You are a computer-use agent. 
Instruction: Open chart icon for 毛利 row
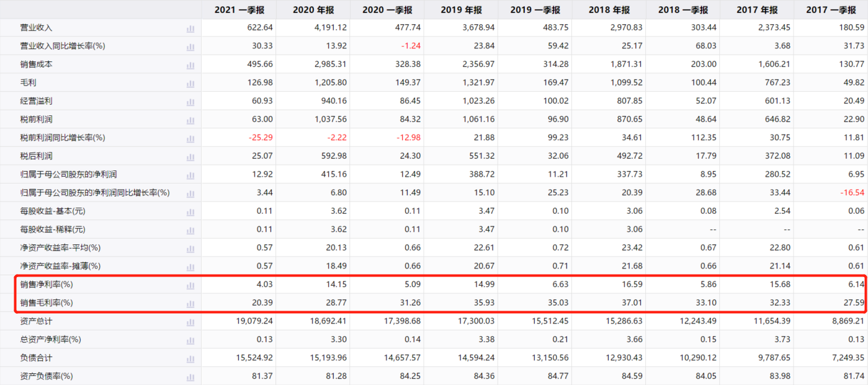(x=190, y=83)
